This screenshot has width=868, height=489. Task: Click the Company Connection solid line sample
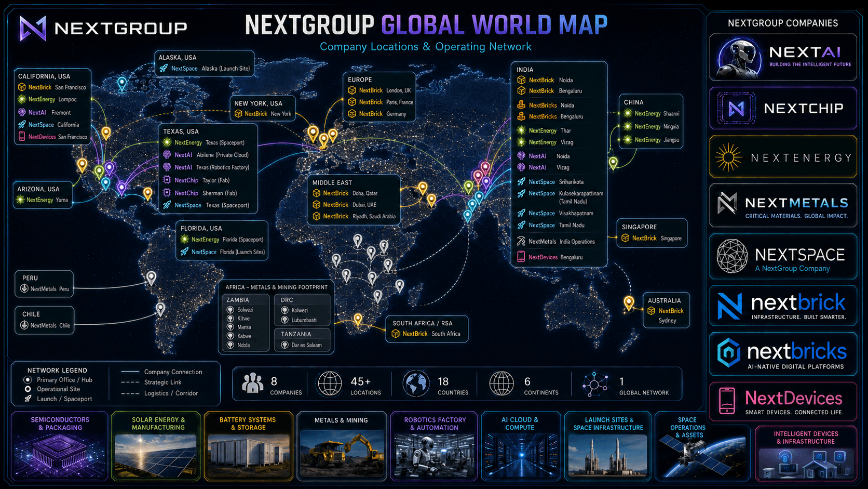130,372
